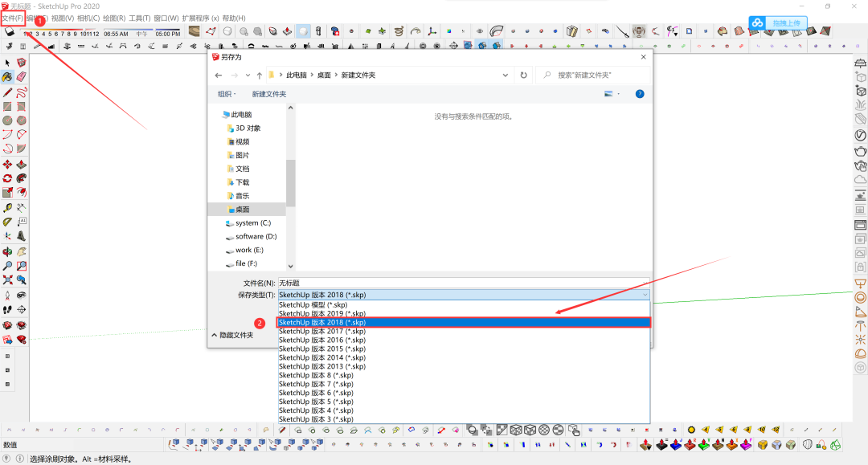Select the Follow Me tool
The height and width of the screenshot is (465, 868).
tap(21, 178)
